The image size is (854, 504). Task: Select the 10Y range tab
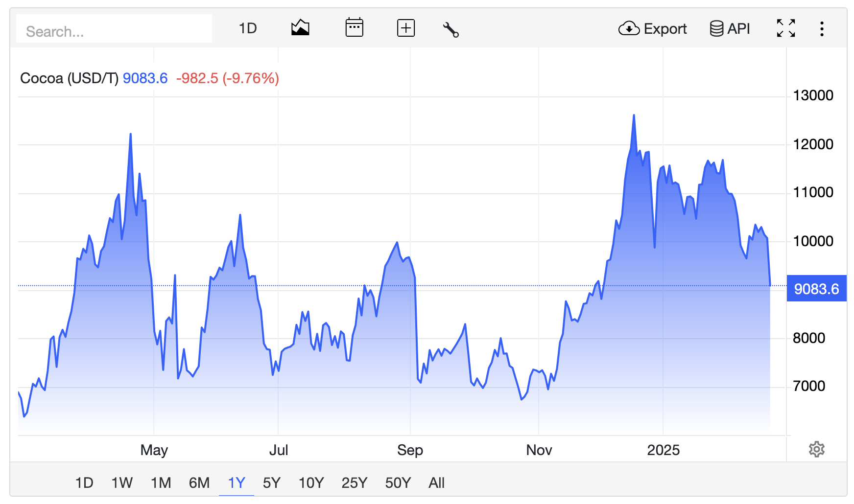(x=311, y=483)
